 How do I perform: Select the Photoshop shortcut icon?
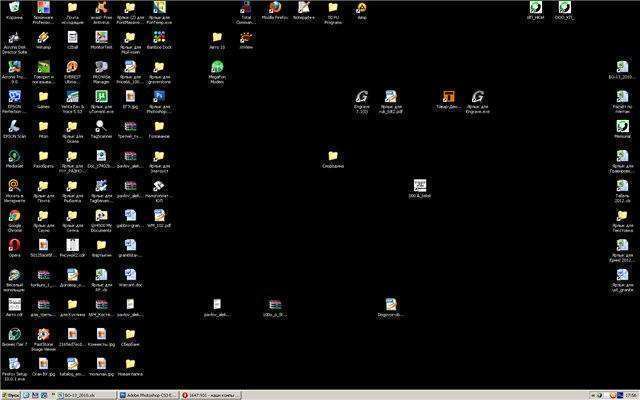tap(159, 102)
